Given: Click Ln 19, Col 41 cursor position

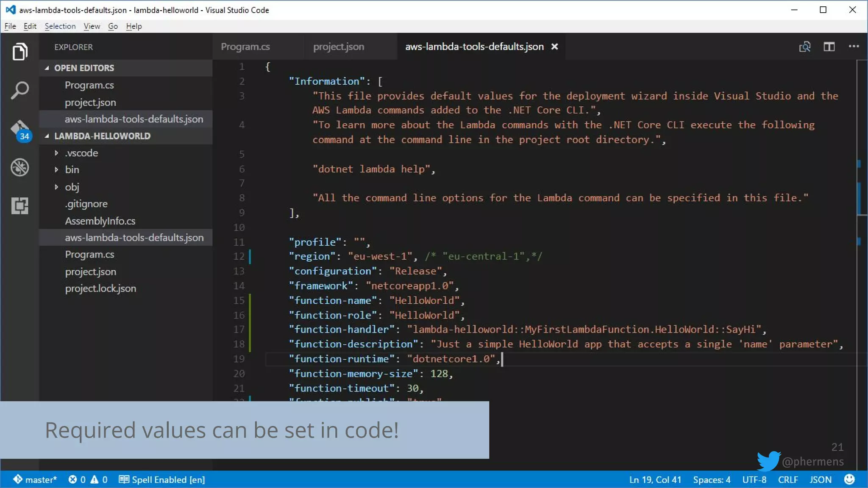Looking at the screenshot, I should [655, 479].
